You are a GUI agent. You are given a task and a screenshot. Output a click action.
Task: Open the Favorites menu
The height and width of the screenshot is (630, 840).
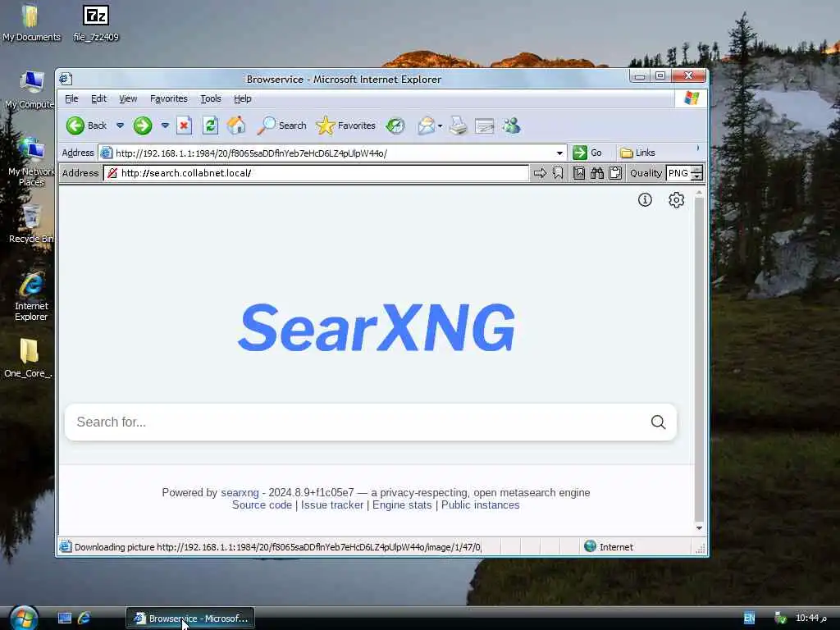coord(169,98)
